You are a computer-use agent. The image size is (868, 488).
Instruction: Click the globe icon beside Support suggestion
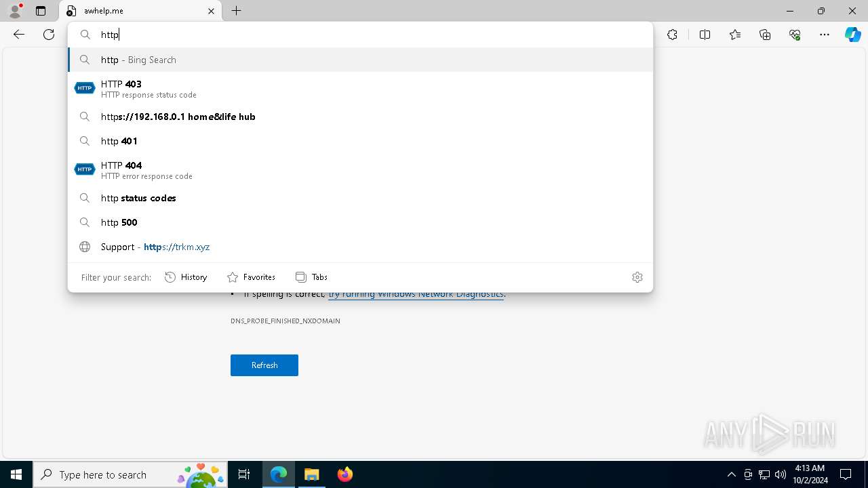[85, 247]
